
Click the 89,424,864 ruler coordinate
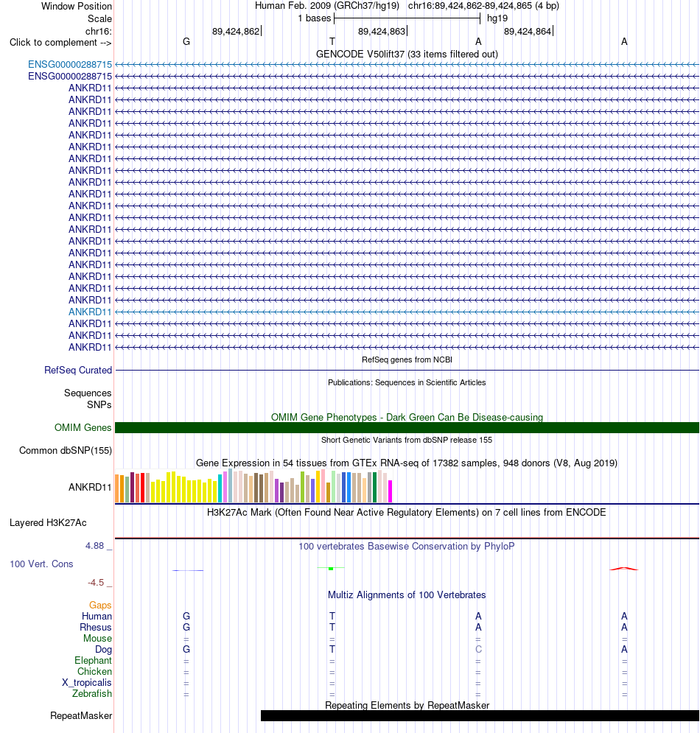click(x=528, y=32)
